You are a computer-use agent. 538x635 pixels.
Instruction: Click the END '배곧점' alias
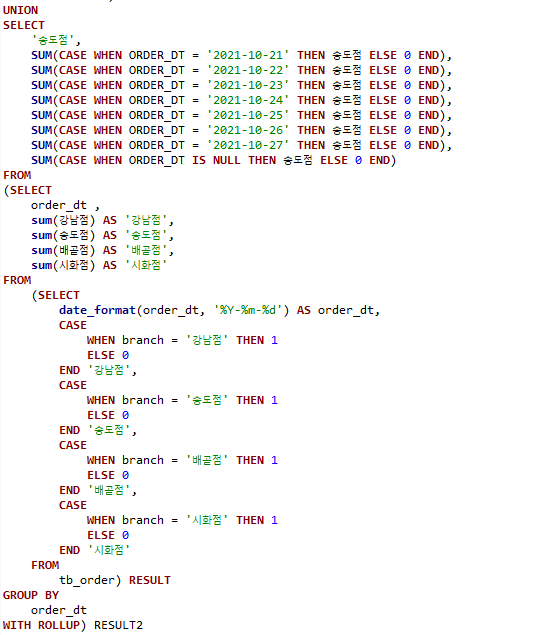[x=109, y=490]
